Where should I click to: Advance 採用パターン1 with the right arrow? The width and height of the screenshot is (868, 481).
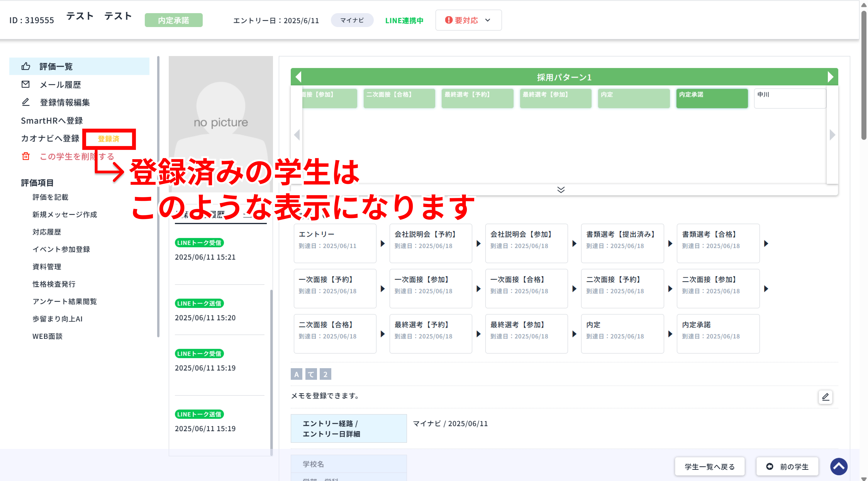(831, 77)
